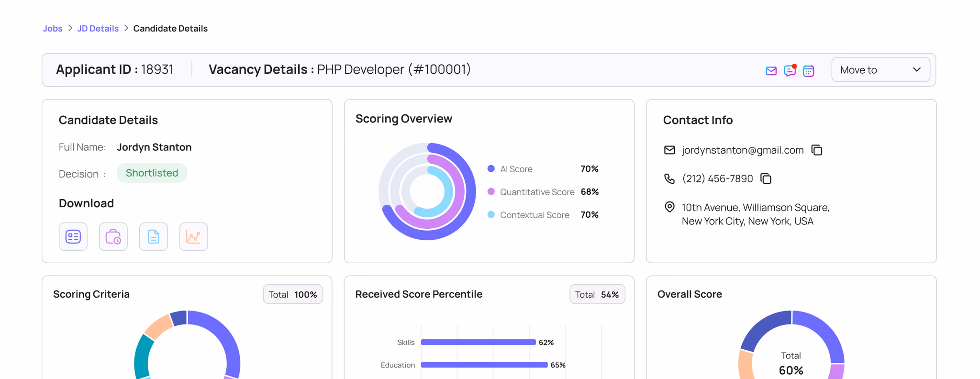Go to the Jobs breadcrumb link
Image resolution: width=980 pixels, height=379 pixels.
tap(53, 29)
